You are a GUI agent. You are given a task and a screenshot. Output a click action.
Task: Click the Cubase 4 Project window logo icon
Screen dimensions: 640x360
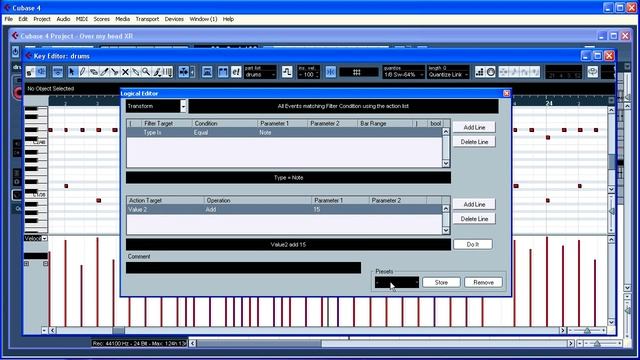pos(15,36)
